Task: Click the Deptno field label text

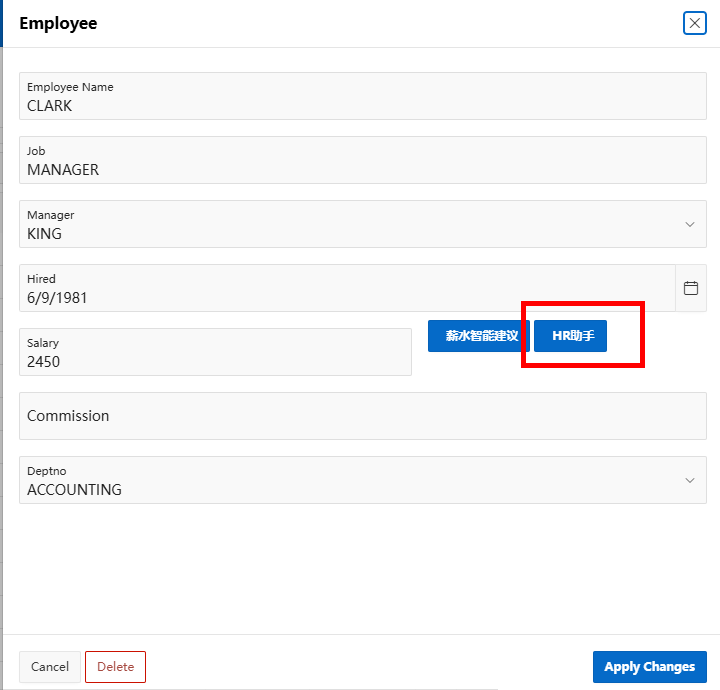Action: click(x=47, y=471)
